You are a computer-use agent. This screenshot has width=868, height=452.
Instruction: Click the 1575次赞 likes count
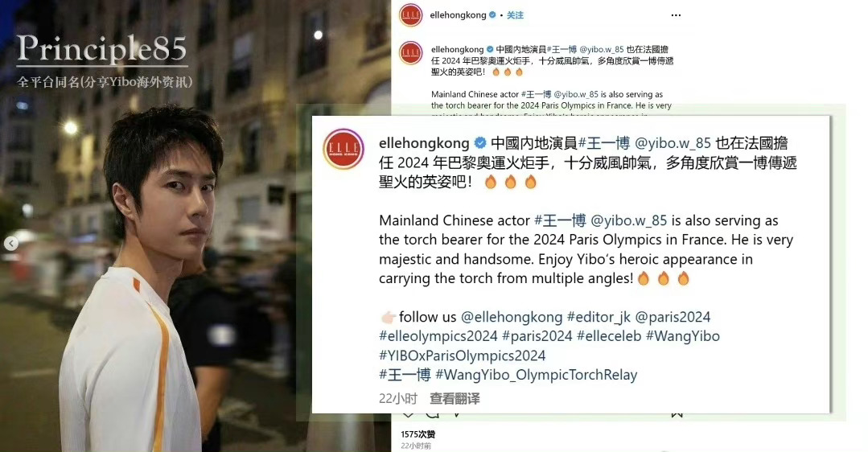click(x=418, y=434)
